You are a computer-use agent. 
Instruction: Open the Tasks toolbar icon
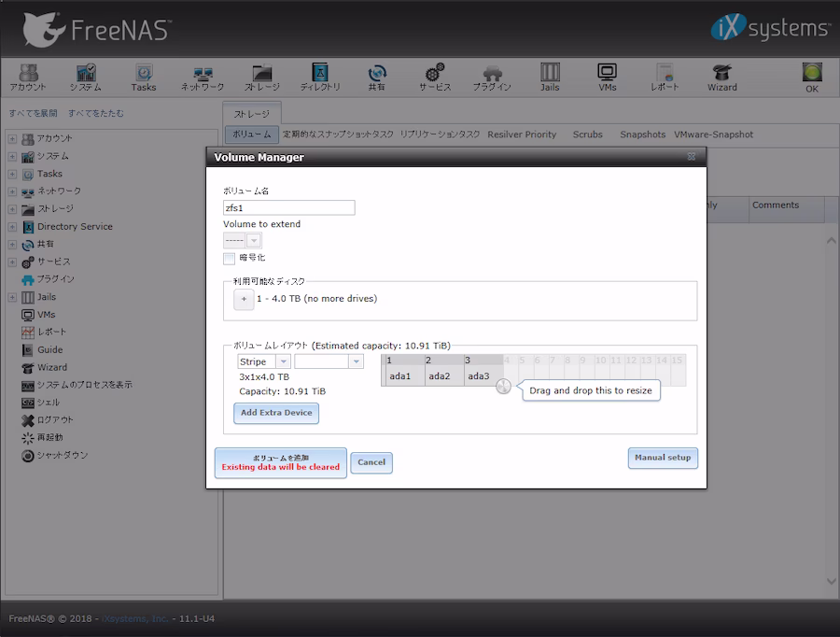144,78
